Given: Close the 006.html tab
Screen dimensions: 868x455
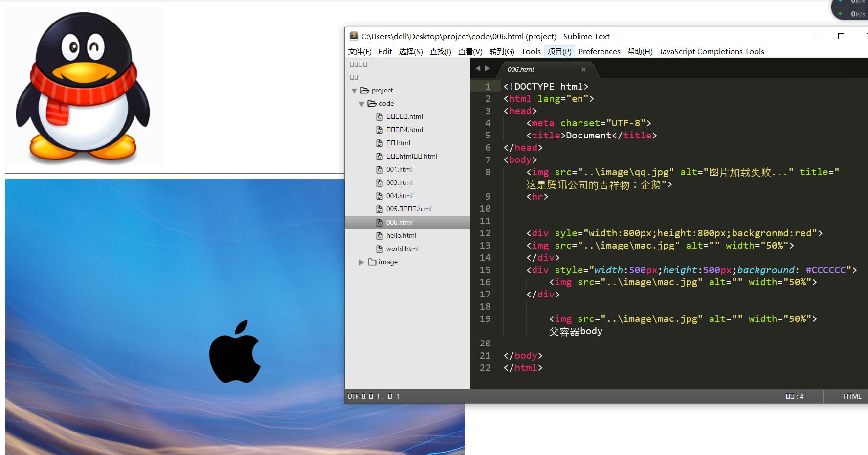Looking at the screenshot, I should point(583,69).
